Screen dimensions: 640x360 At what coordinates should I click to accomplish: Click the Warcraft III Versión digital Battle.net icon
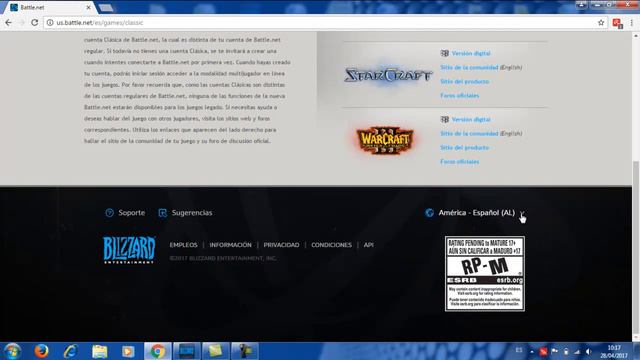[x=444, y=119]
